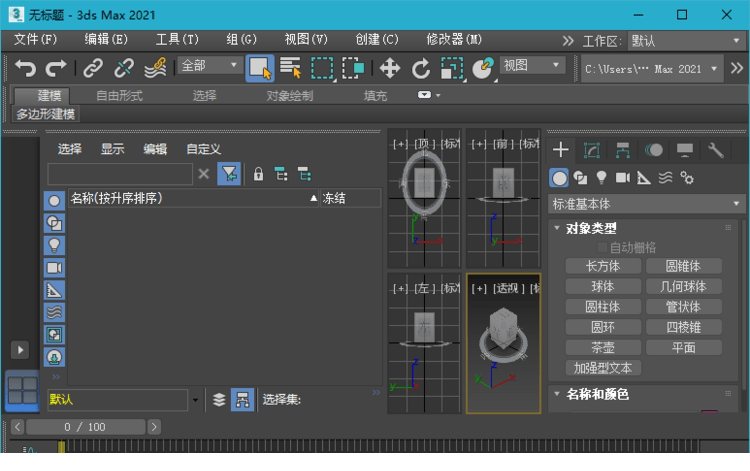
Task: Open the Modify command panel
Action: [592, 150]
